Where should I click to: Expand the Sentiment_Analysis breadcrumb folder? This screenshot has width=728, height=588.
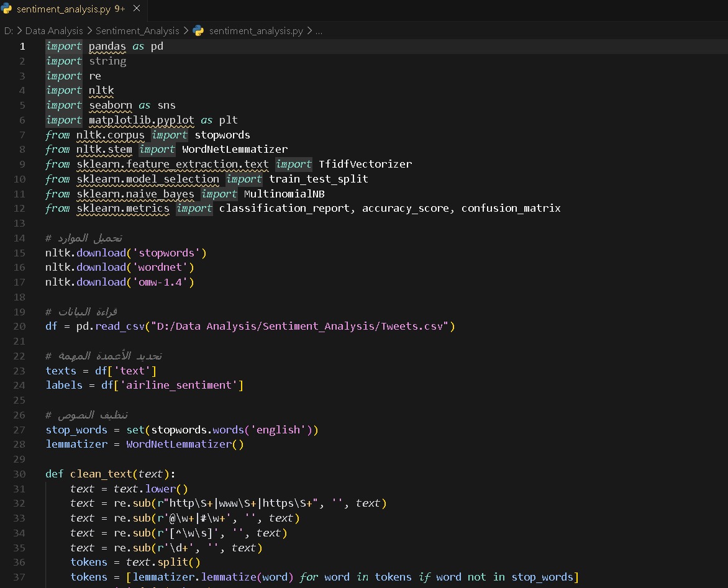point(137,30)
